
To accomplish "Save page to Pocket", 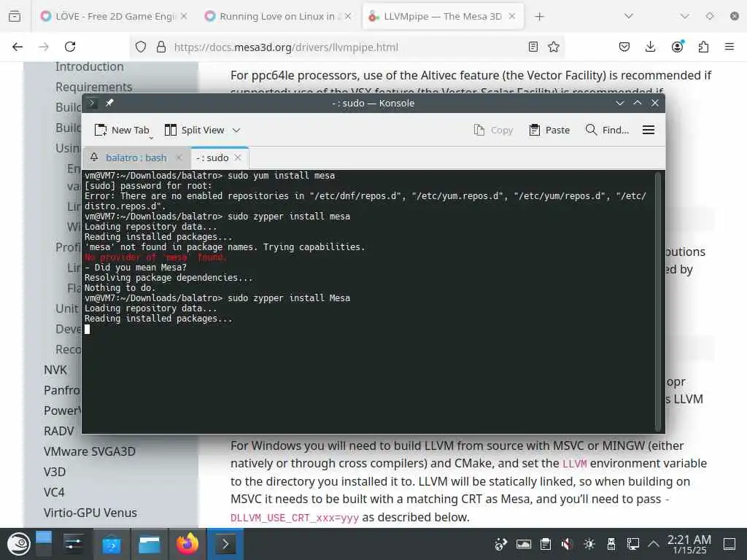I will point(624,47).
